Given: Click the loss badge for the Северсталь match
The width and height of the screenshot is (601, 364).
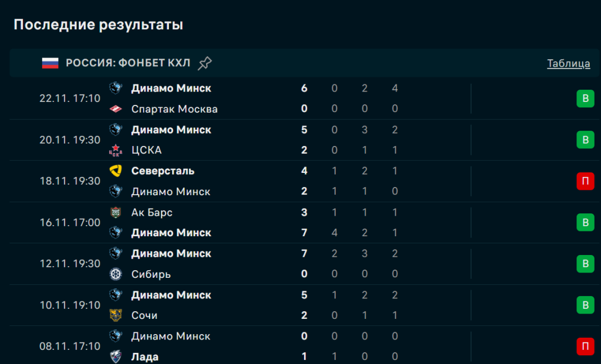Looking at the screenshot, I should pyautogui.click(x=585, y=181).
